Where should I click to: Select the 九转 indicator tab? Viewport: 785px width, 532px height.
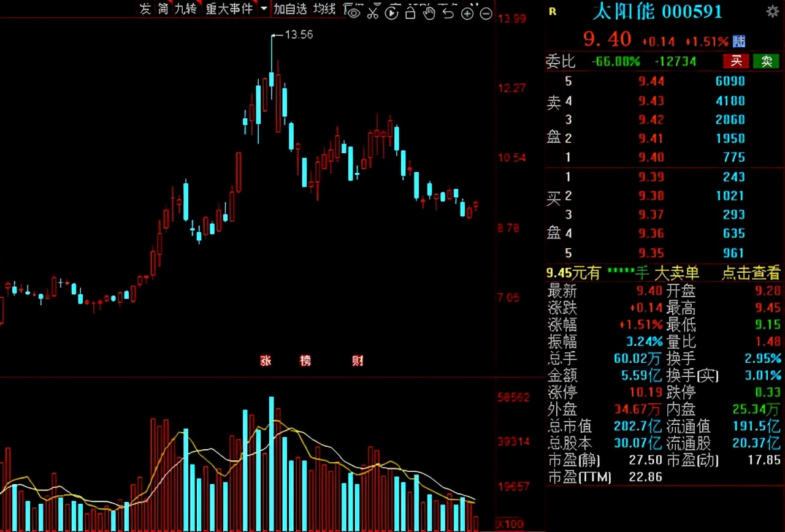tap(186, 9)
